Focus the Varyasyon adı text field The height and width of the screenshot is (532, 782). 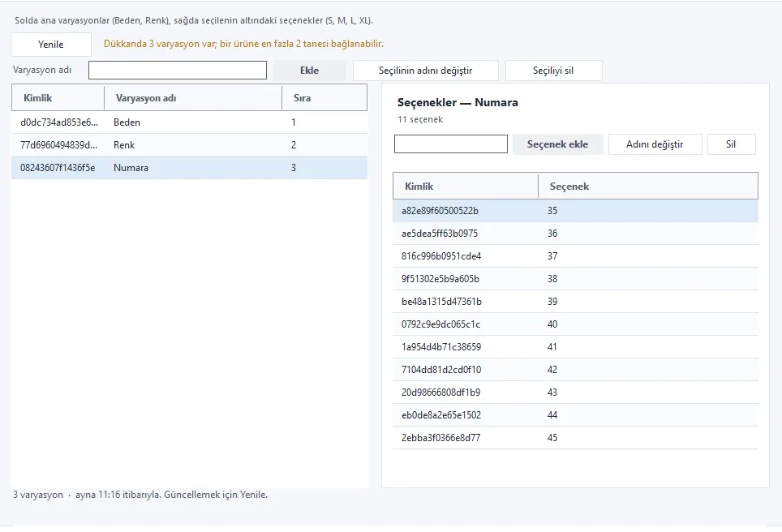pos(178,71)
